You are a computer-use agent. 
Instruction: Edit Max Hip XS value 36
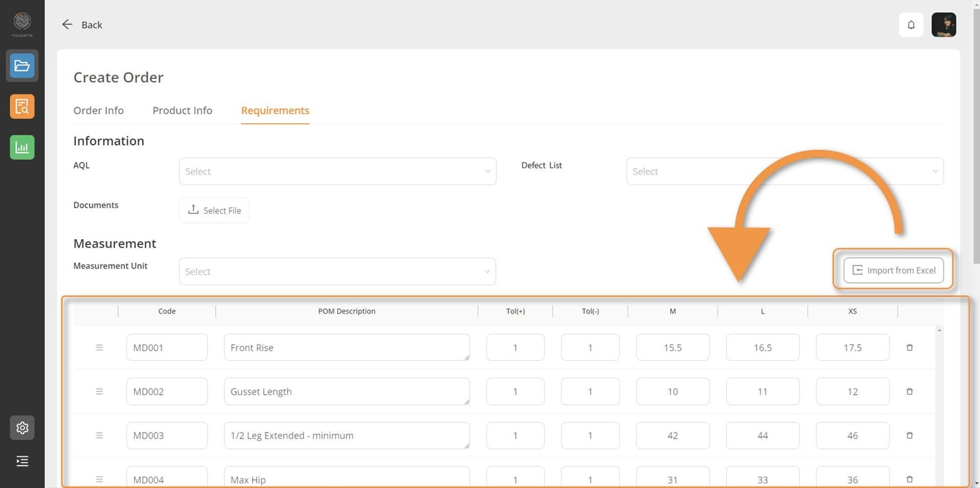(x=852, y=477)
